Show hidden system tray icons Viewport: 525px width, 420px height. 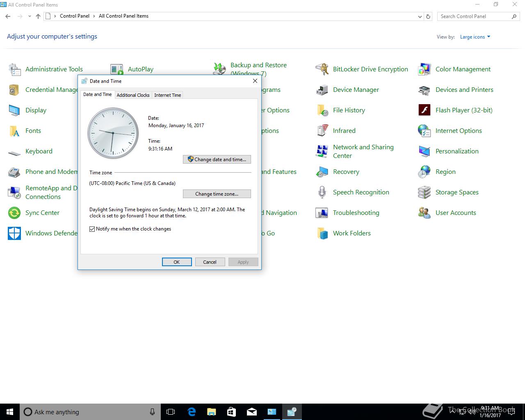452,412
